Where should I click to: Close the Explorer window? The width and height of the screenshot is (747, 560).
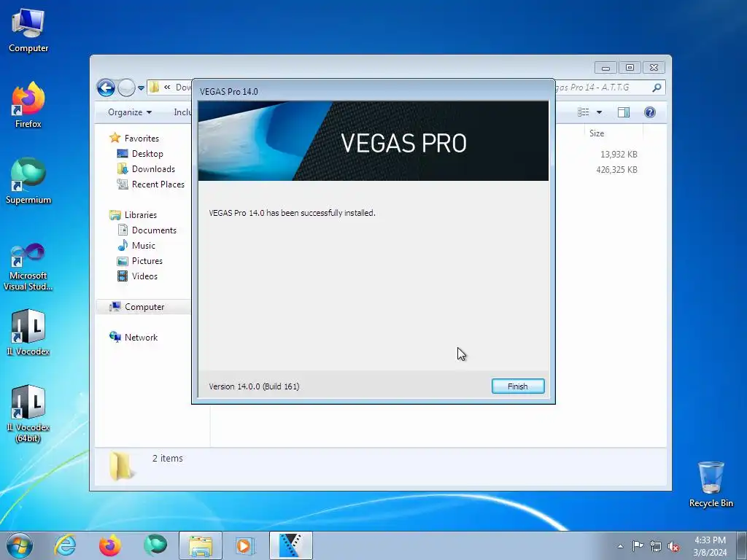(x=654, y=68)
